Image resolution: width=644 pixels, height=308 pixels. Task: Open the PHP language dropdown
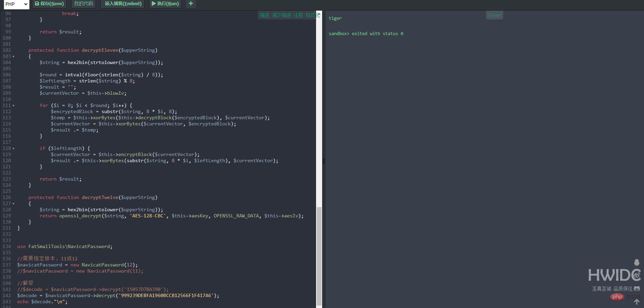pos(16,4)
